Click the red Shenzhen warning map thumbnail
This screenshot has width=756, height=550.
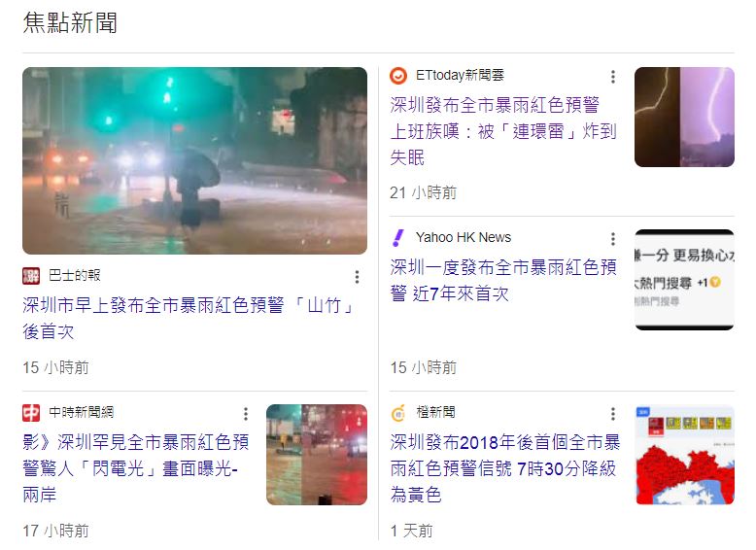pyautogui.click(x=684, y=455)
